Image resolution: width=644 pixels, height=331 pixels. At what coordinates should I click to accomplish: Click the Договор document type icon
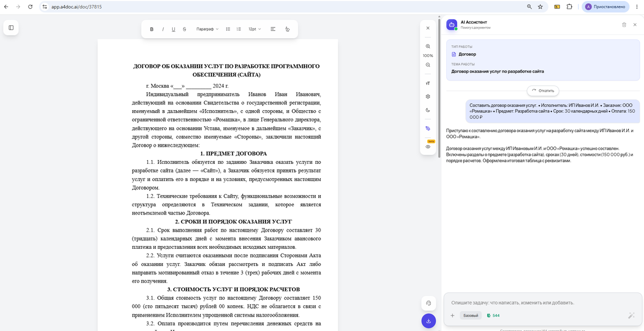453,54
